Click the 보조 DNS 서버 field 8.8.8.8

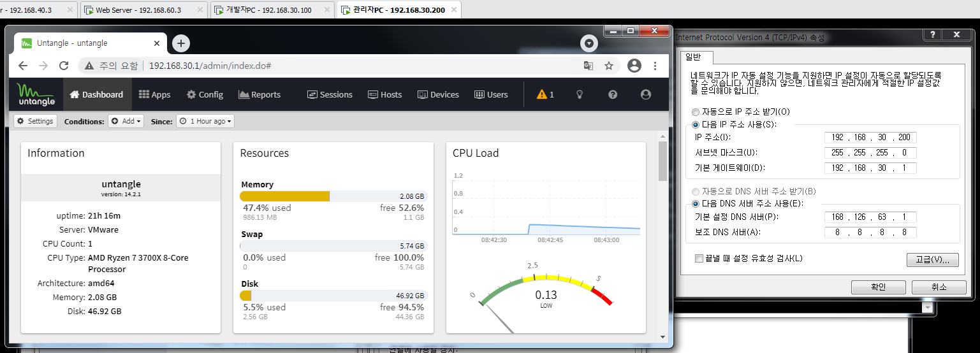(x=870, y=233)
